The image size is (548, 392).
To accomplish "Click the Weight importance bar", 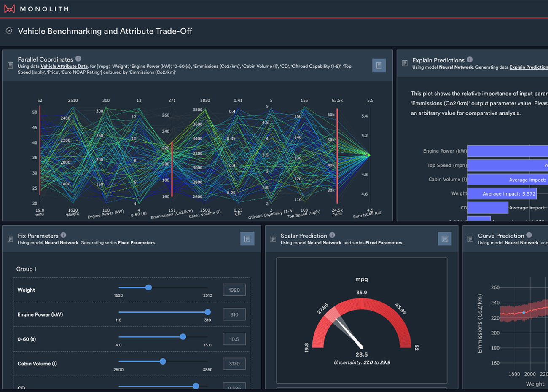I will [502, 193].
